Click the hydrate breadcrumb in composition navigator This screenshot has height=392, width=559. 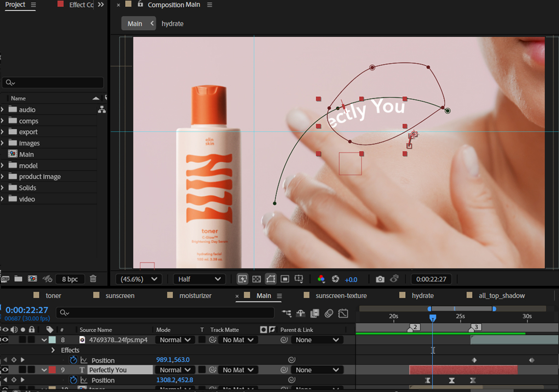pyautogui.click(x=173, y=24)
